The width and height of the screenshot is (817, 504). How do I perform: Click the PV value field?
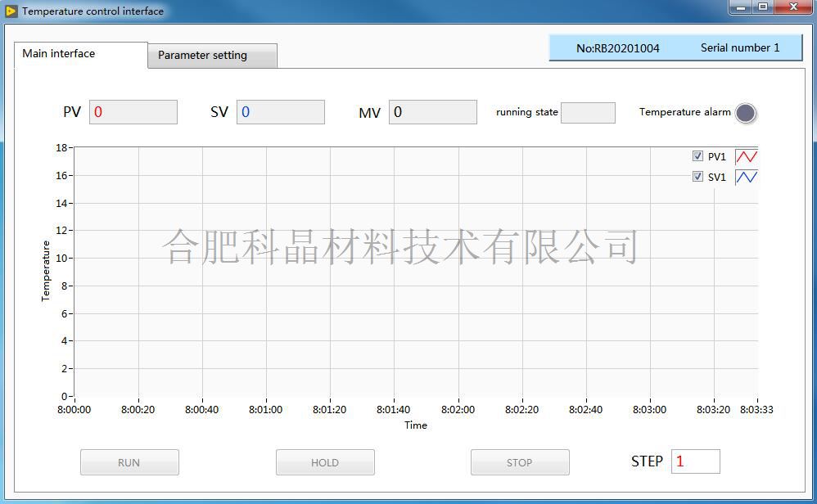pos(133,112)
